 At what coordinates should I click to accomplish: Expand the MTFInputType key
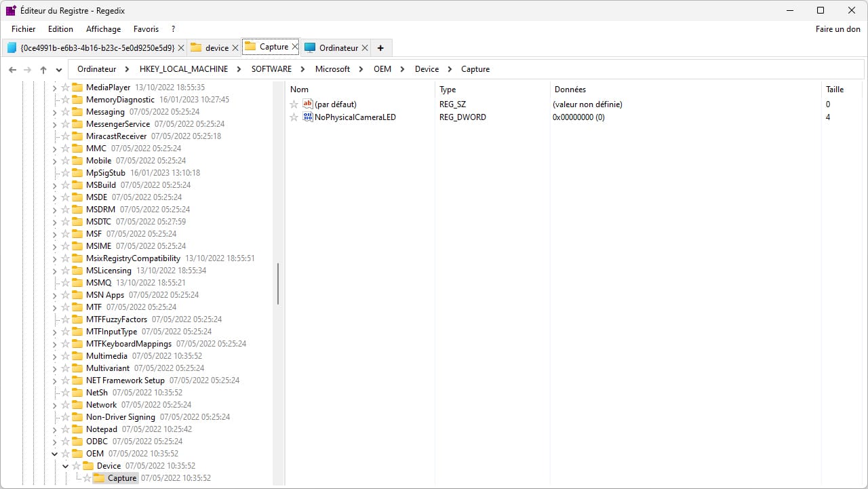click(55, 332)
